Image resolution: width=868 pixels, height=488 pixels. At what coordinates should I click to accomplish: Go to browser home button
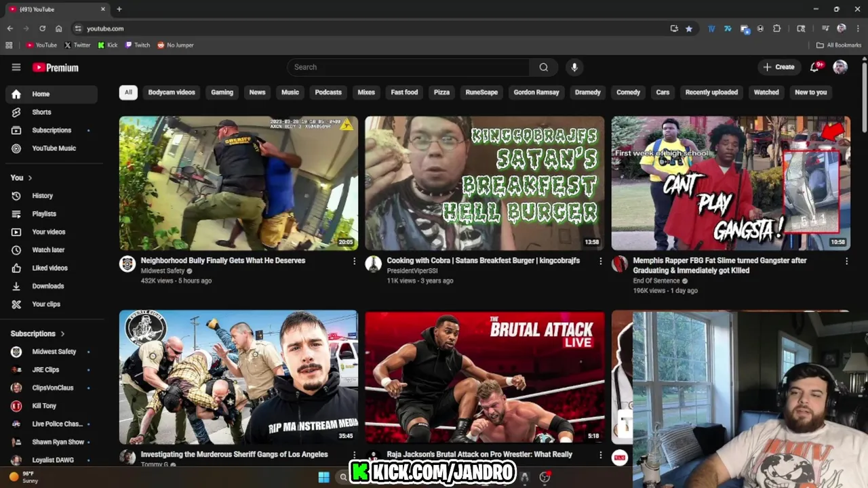(x=59, y=28)
